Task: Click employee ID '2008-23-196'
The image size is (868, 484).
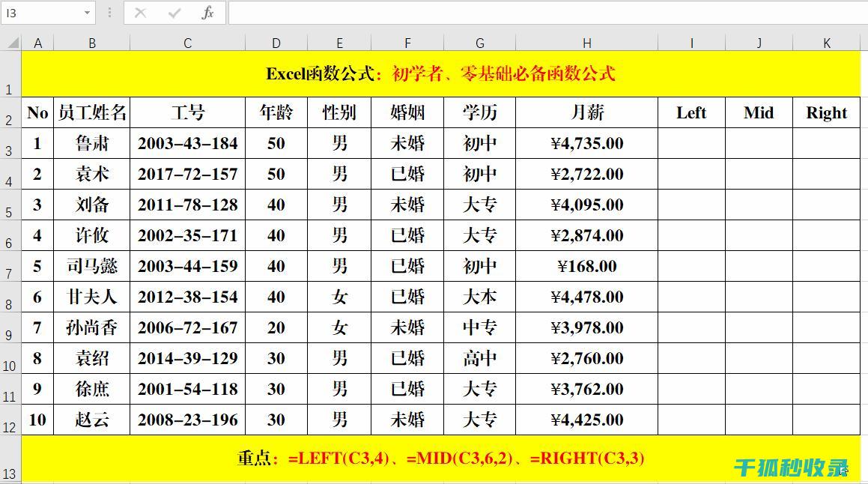Action: (x=188, y=420)
